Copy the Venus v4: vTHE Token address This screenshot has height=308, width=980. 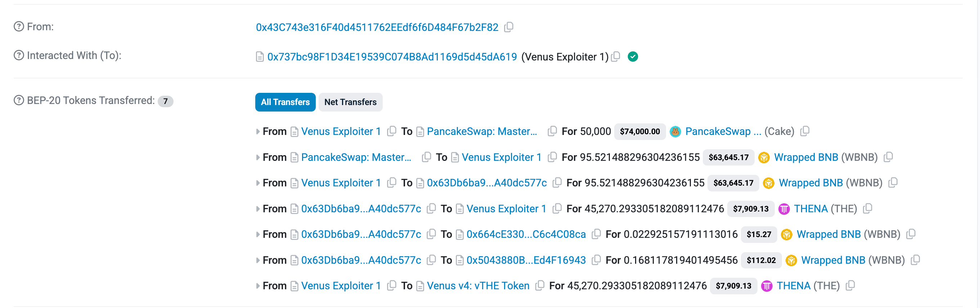pos(539,286)
